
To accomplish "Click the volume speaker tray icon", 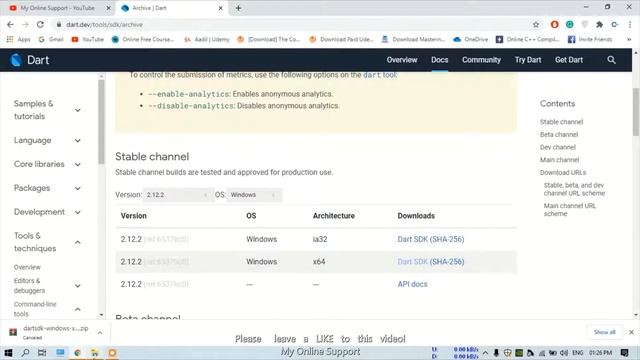I will [564, 353].
